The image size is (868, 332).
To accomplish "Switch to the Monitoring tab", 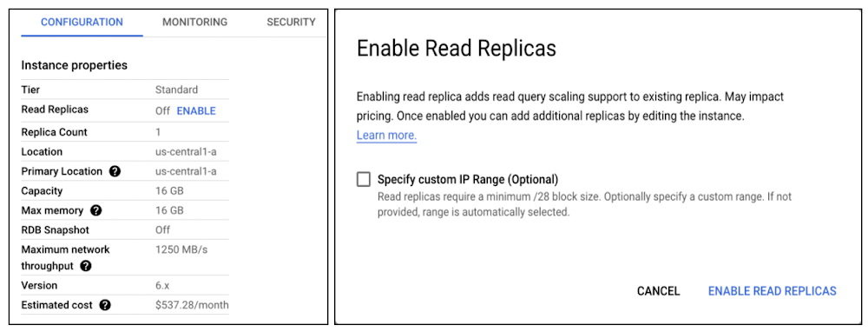I will coord(194,23).
